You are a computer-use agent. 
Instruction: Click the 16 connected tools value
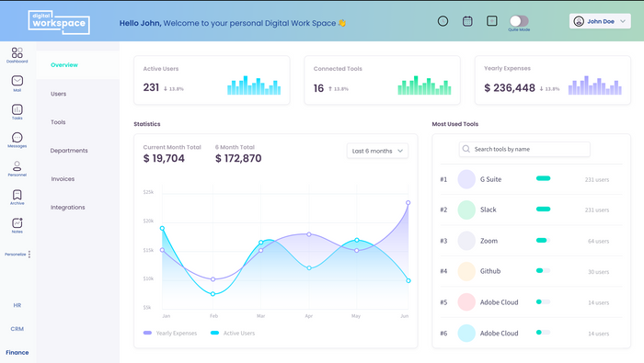318,88
